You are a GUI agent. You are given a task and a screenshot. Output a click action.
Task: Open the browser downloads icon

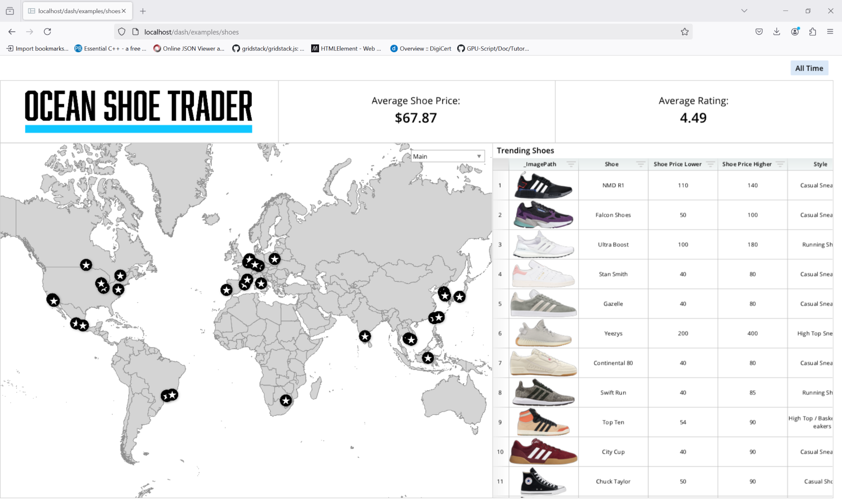[777, 32]
